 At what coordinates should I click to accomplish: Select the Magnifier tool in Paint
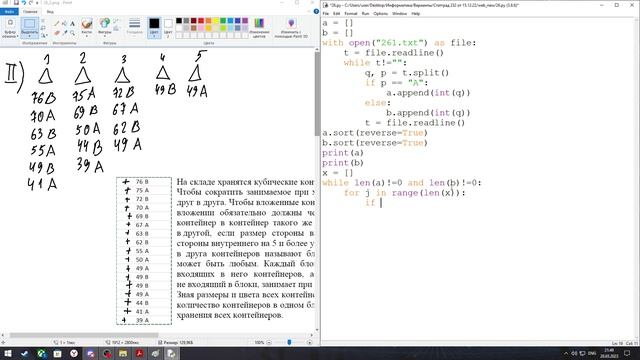click(72, 32)
